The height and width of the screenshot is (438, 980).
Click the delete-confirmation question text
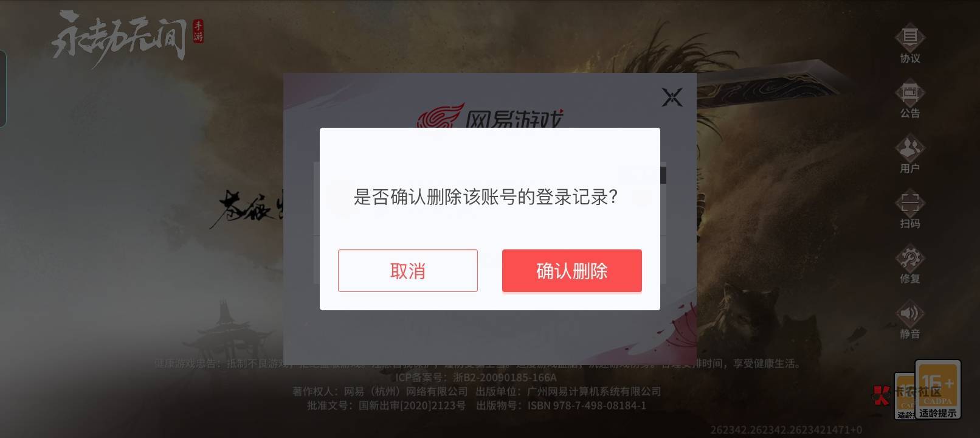[486, 197]
